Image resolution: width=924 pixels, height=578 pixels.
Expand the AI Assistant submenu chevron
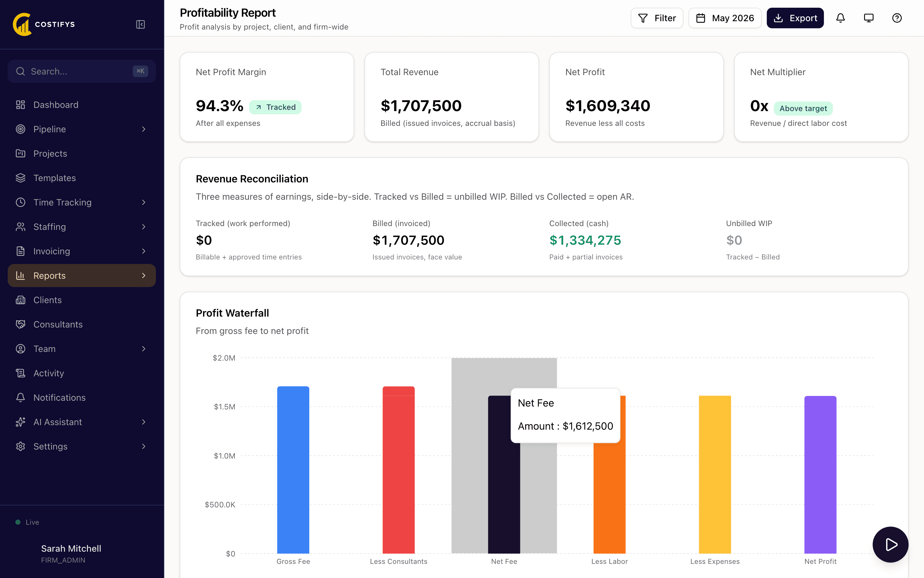143,422
